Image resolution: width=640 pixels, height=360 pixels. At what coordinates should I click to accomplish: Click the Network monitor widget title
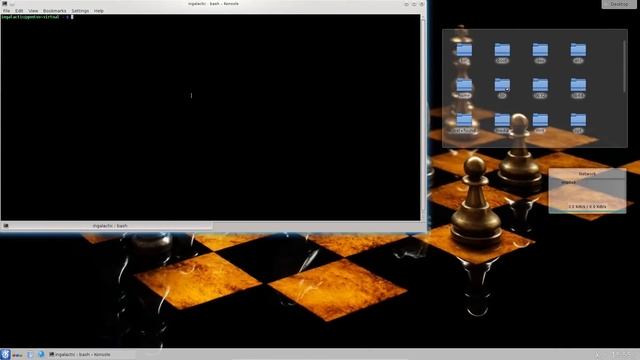[587, 173]
